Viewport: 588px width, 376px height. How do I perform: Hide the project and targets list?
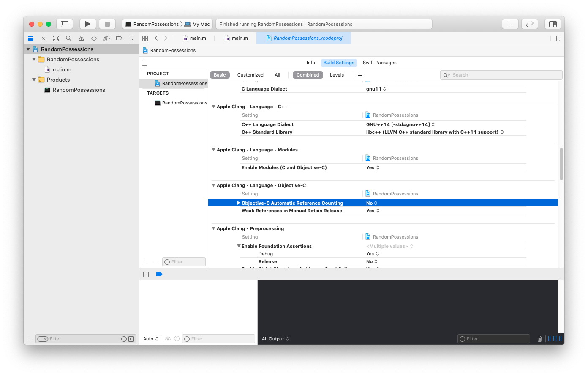click(145, 63)
